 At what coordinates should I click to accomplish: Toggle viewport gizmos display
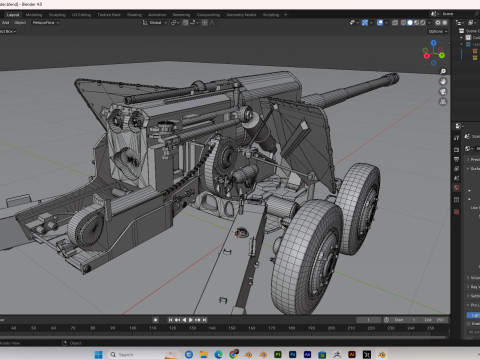pos(365,23)
